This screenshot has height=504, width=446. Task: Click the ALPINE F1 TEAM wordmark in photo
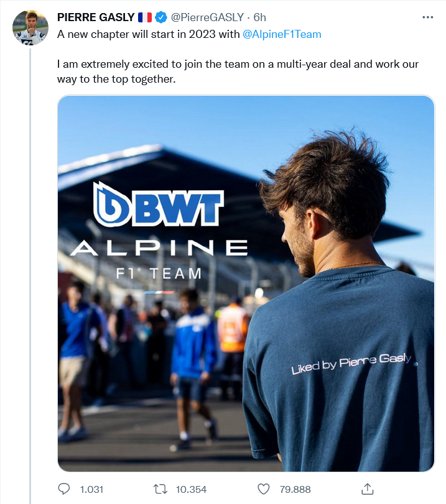[159, 260]
